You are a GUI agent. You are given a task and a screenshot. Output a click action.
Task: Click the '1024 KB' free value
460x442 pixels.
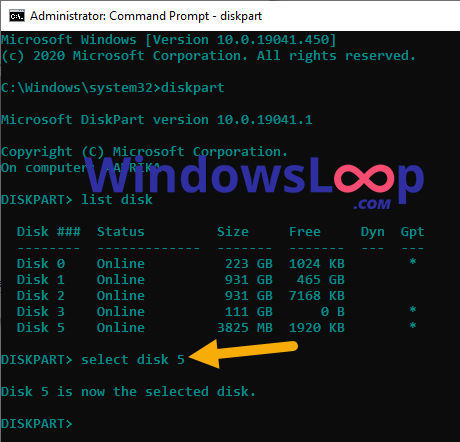[317, 264]
